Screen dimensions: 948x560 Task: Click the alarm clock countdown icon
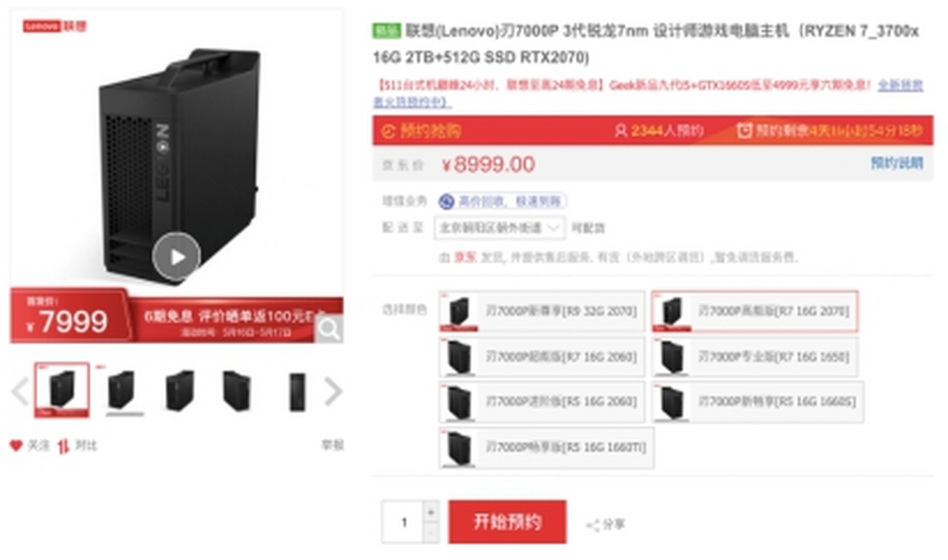click(744, 130)
